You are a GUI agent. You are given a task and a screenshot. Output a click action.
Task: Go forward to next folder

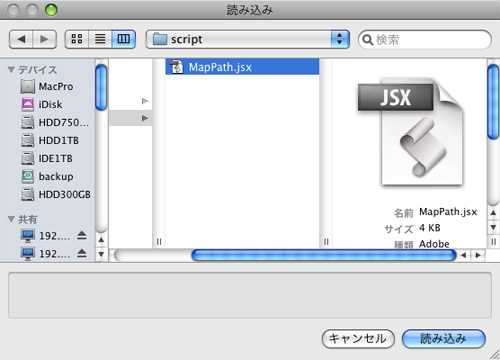tap(44, 39)
